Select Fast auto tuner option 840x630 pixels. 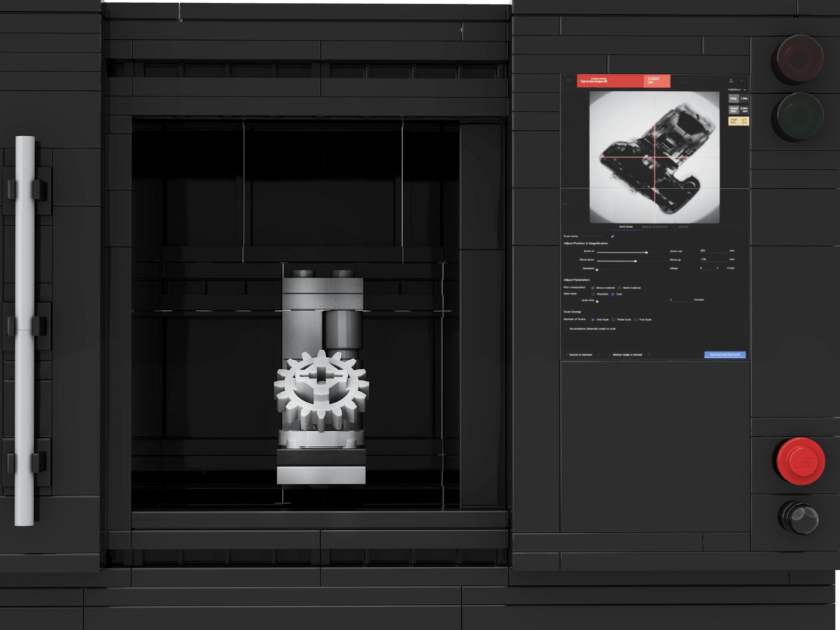click(612, 294)
